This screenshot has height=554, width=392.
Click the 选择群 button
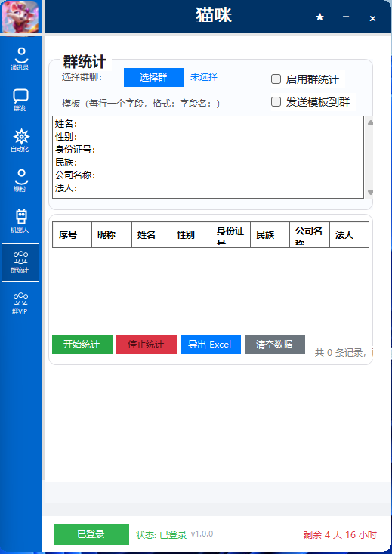pos(153,77)
